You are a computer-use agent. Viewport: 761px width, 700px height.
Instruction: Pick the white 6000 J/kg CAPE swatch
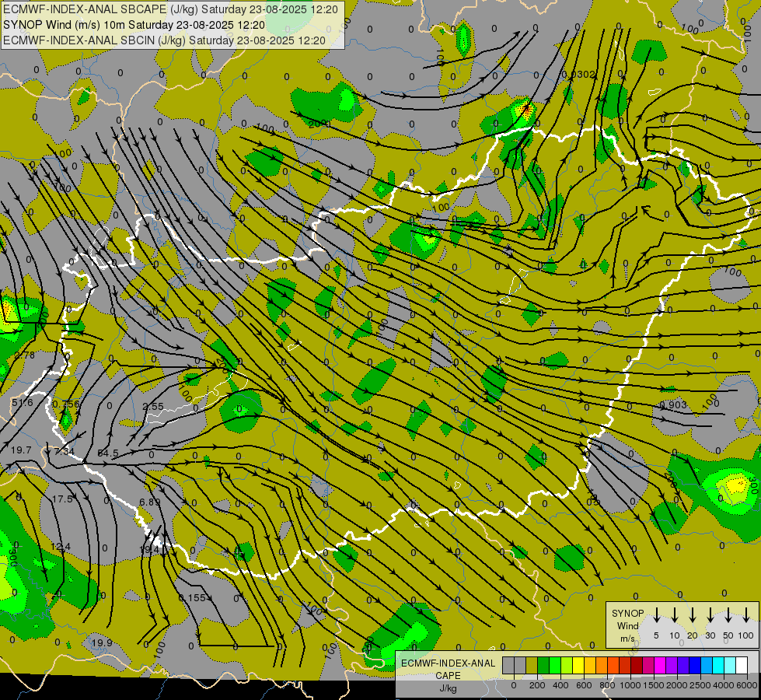coord(742,665)
